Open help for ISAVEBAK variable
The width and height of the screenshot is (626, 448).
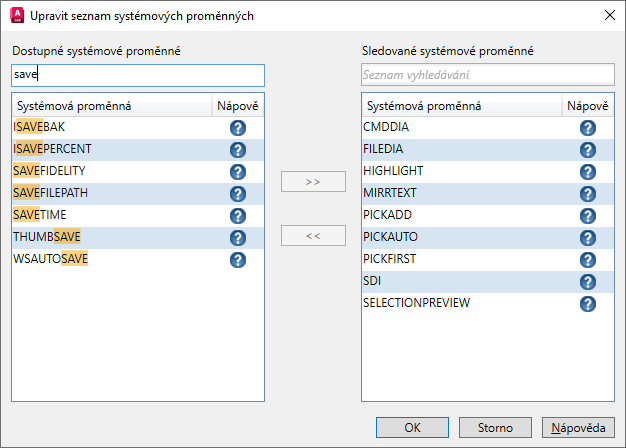click(x=238, y=128)
